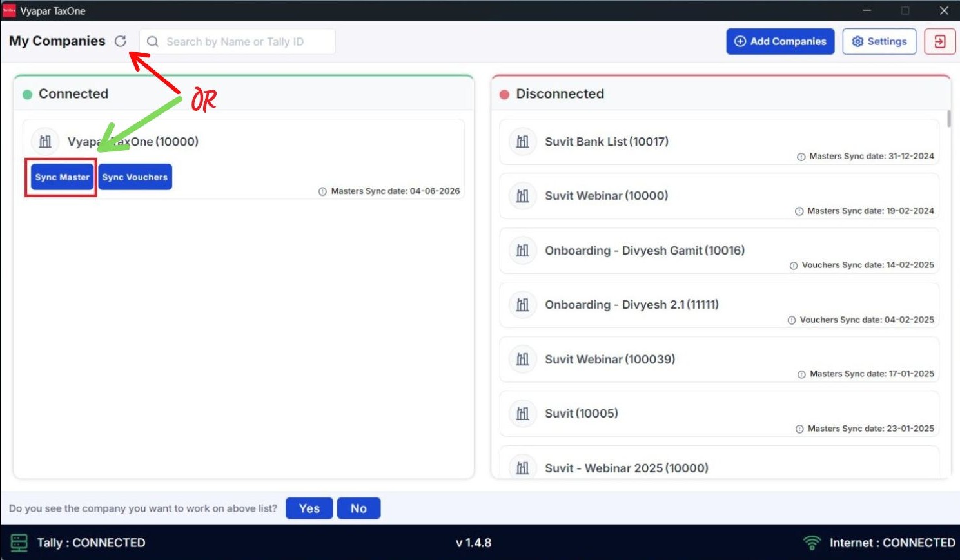Screen dimensions: 960x560
Task: Click the Sync Master button
Action: click(62, 177)
